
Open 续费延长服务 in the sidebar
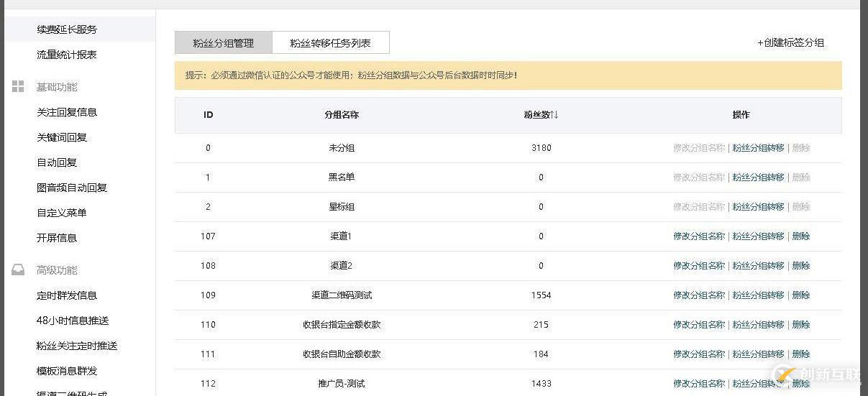67,29
